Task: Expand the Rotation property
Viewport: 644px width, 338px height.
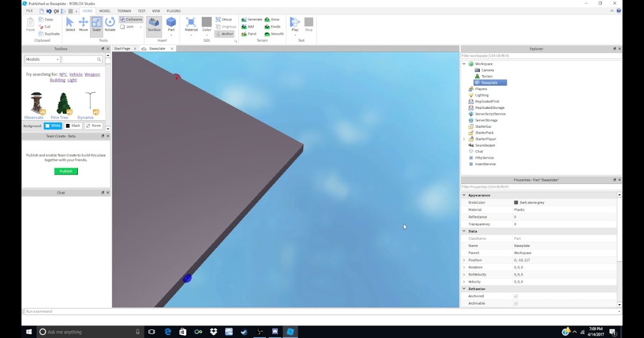Action: click(x=464, y=267)
